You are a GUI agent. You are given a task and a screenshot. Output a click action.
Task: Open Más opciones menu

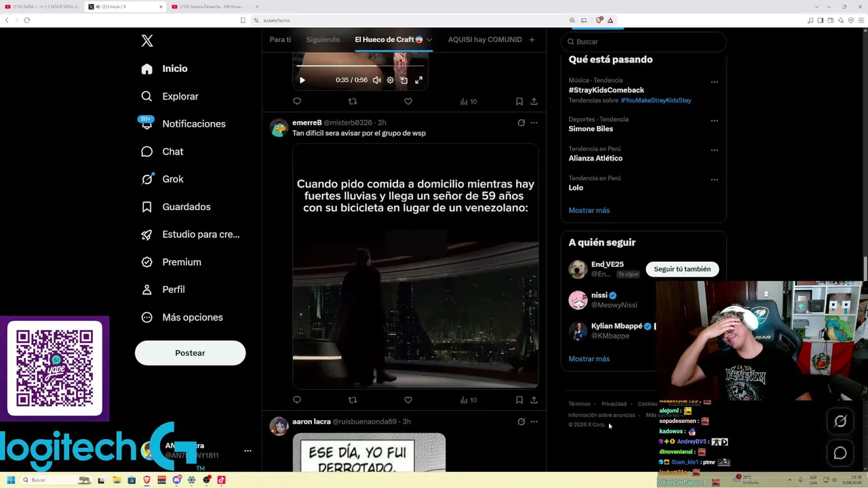click(182, 317)
